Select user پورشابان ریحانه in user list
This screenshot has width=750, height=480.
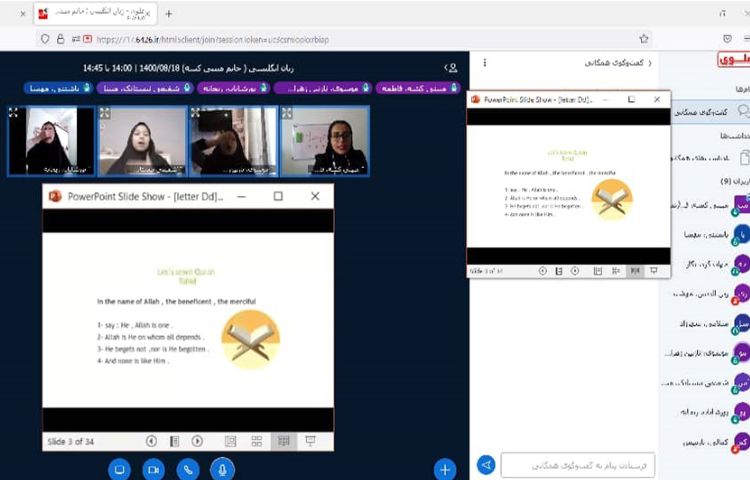713,412
